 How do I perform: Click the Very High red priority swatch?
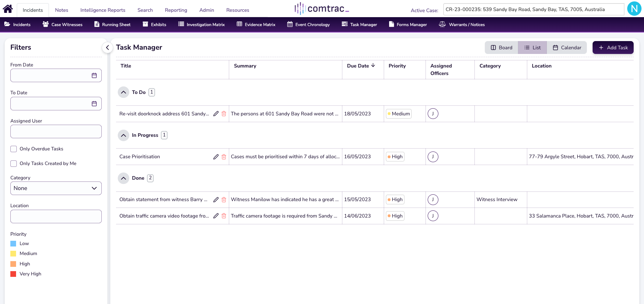point(13,274)
